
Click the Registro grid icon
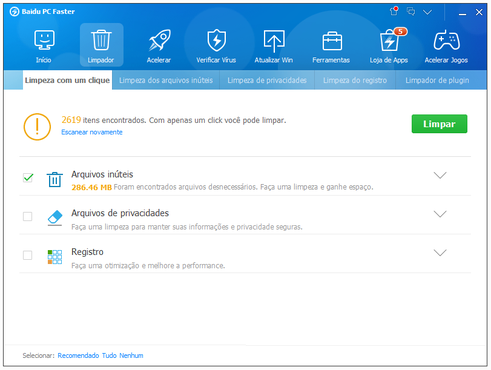tap(55, 257)
